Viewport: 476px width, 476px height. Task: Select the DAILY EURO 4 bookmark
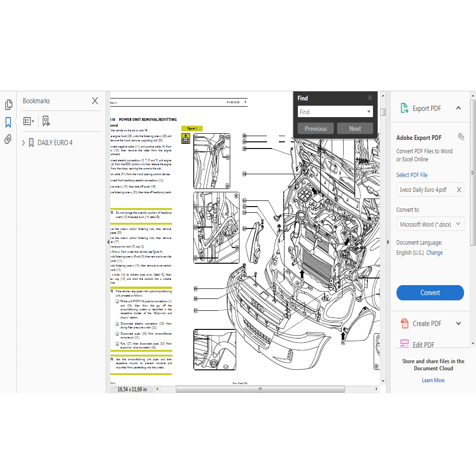coord(55,143)
